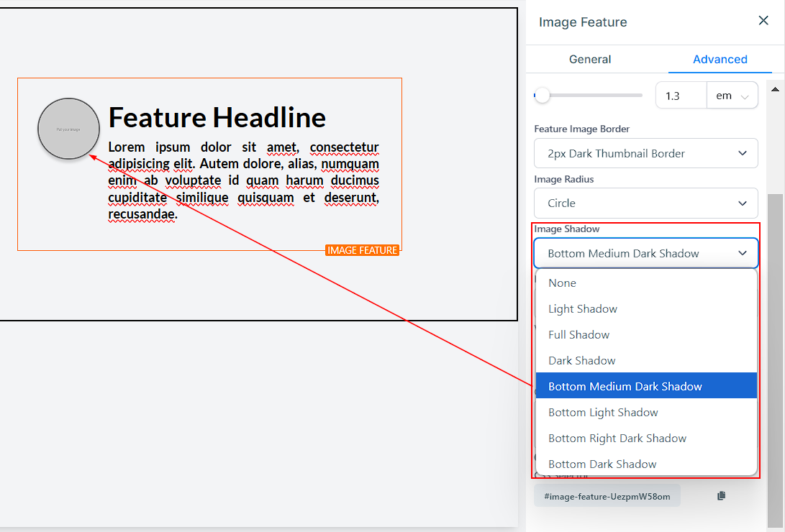785x532 pixels.
Task: Pick Bottom Right Dark Shadow option
Action: [617, 439]
